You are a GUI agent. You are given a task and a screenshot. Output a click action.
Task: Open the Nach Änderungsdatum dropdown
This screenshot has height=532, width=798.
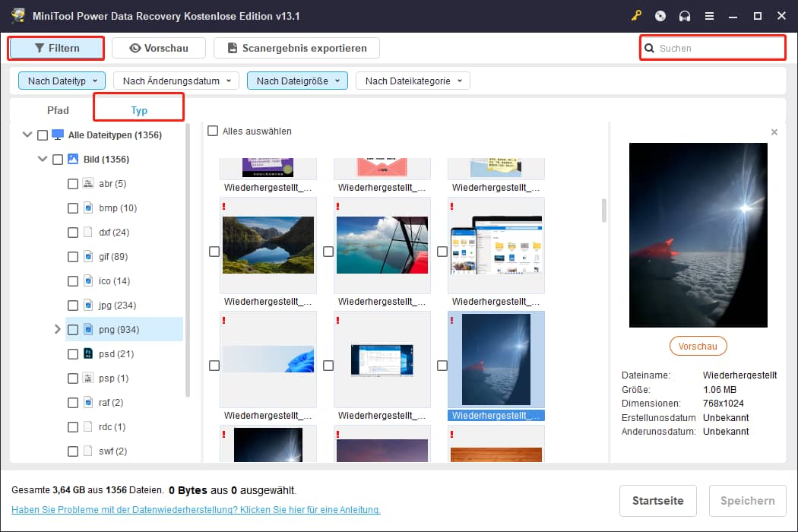(x=176, y=81)
